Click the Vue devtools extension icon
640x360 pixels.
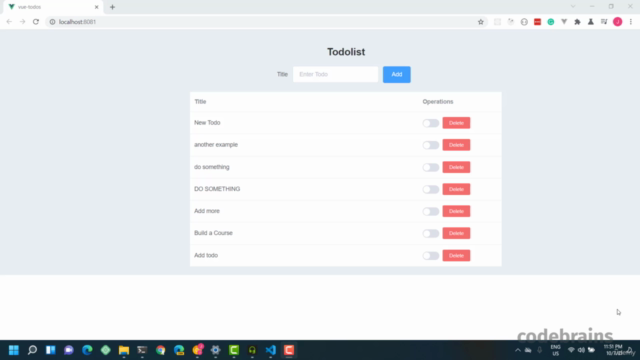click(564, 22)
